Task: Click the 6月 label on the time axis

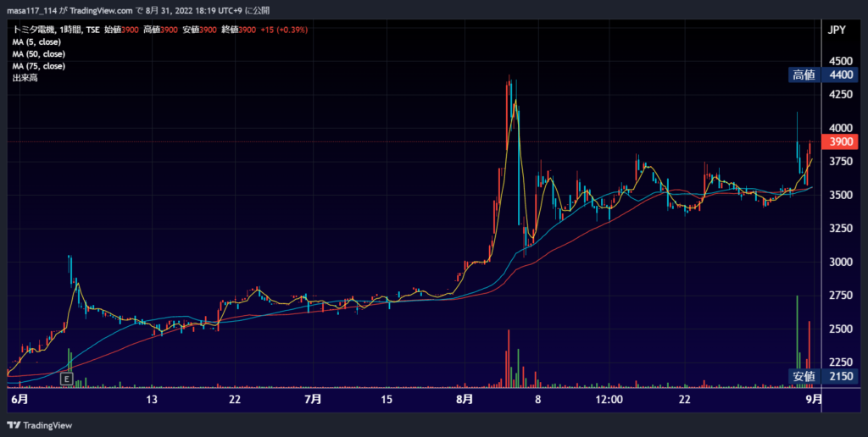Action: [19, 400]
